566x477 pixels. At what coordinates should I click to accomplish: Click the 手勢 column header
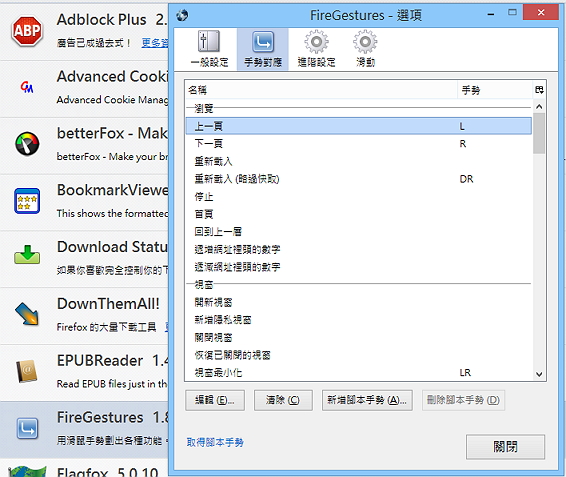tap(495, 90)
